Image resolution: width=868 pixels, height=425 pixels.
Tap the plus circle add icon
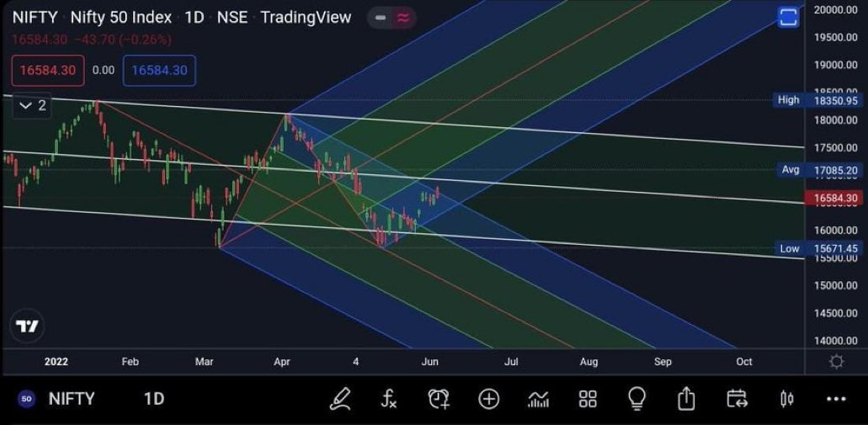(x=489, y=398)
